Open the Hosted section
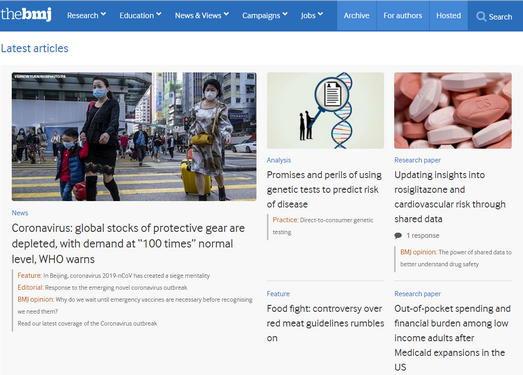Viewport: 523px width, 375px height. (448, 16)
